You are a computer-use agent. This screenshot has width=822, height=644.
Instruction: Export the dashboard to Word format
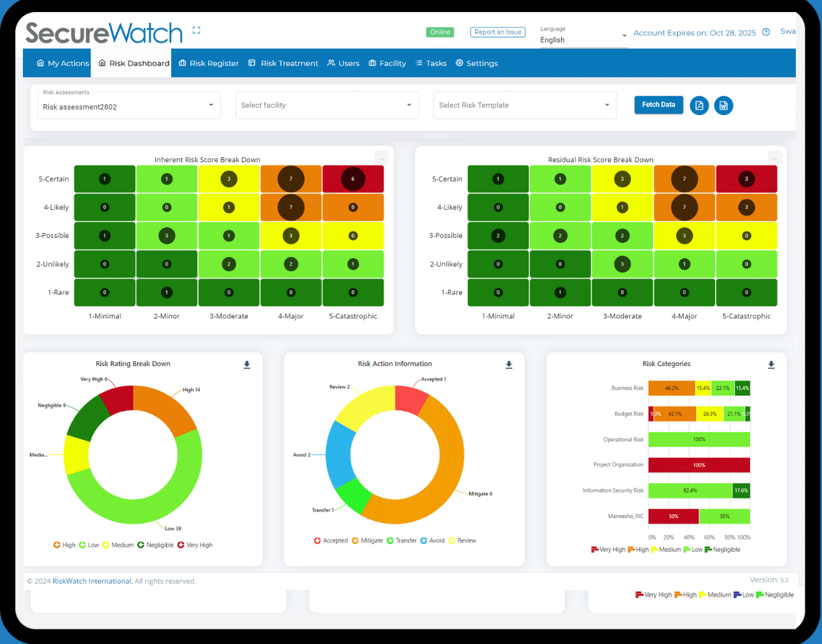pyautogui.click(x=723, y=105)
